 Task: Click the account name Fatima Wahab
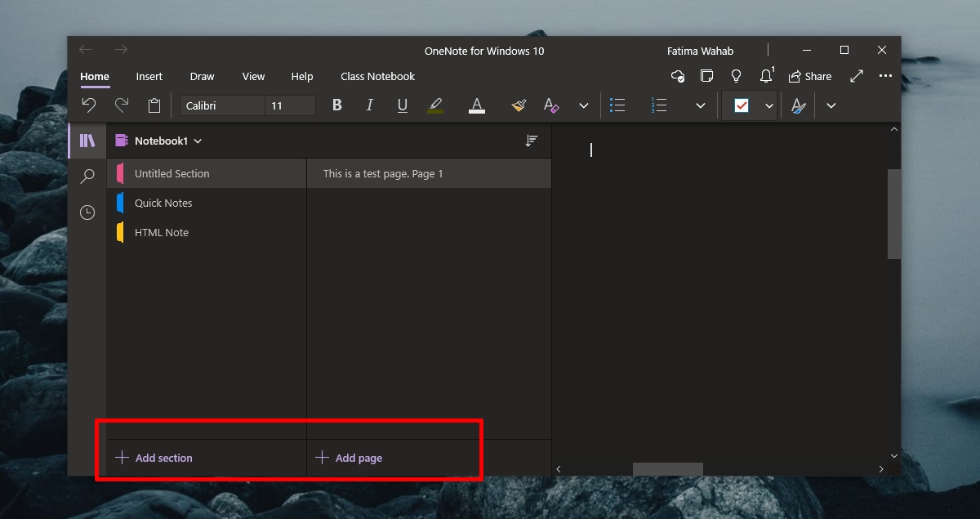700,51
